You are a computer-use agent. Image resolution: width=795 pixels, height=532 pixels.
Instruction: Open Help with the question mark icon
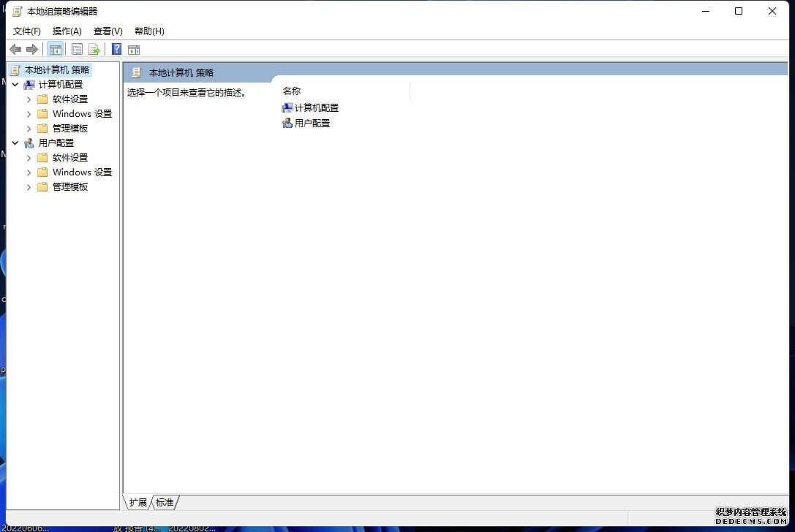tap(116, 49)
